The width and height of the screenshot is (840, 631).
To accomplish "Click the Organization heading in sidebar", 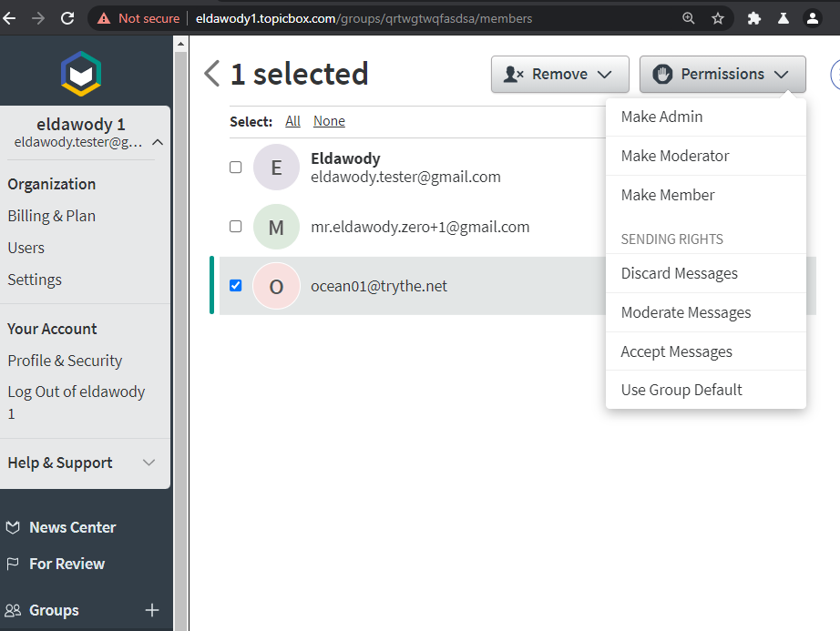I will pos(51,184).
